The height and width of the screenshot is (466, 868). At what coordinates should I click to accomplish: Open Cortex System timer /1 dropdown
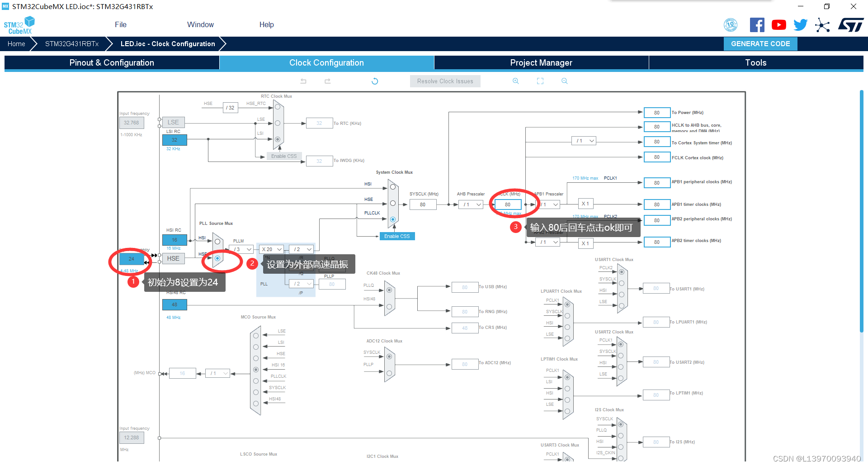click(584, 141)
